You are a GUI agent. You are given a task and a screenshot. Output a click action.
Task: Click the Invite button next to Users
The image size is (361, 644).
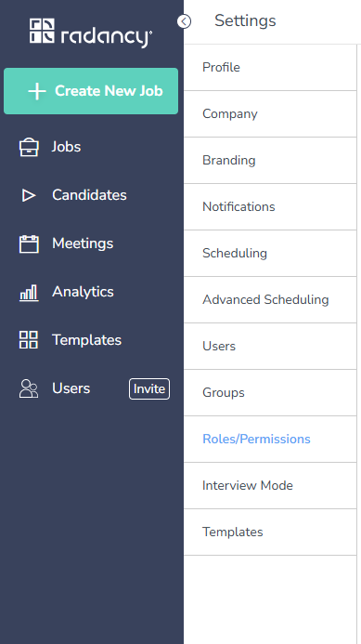click(149, 388)
